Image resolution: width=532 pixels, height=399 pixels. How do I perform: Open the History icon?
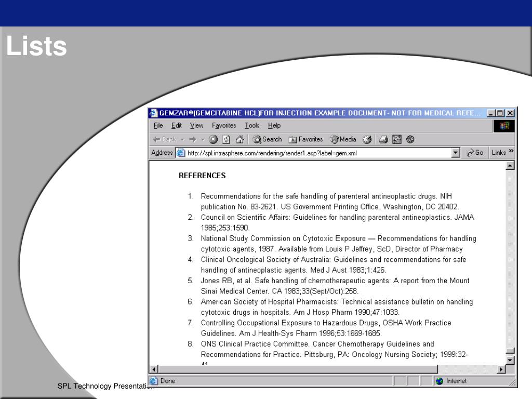point(367,139)
